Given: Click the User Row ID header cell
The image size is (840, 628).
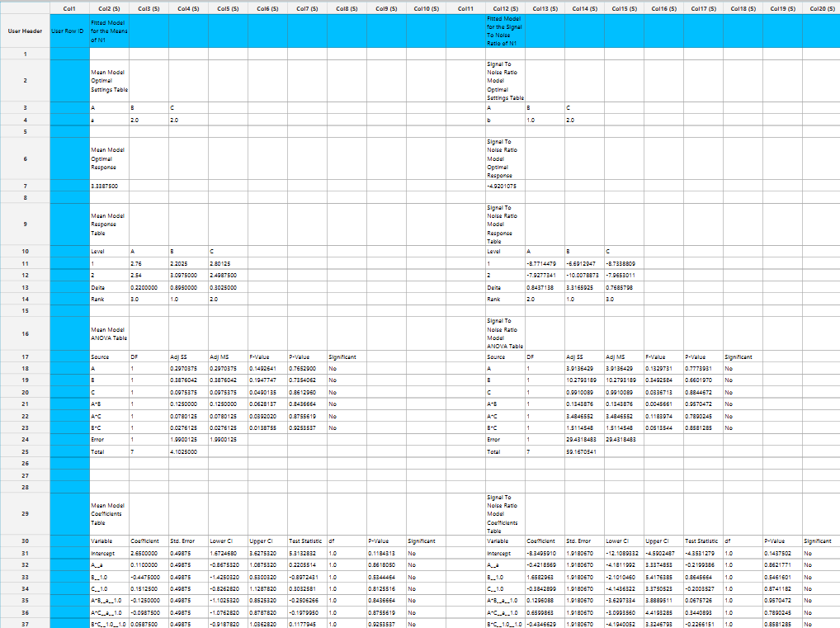Looking at the screenshot, I should tap(69, 31).
